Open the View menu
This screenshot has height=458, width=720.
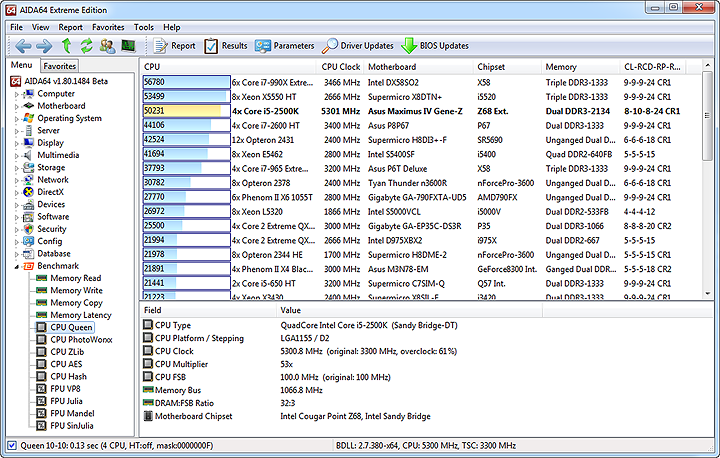(40, 27)
